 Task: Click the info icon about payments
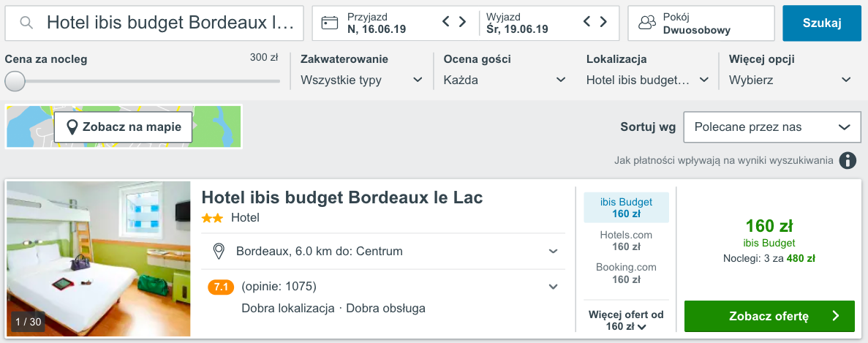848,161
